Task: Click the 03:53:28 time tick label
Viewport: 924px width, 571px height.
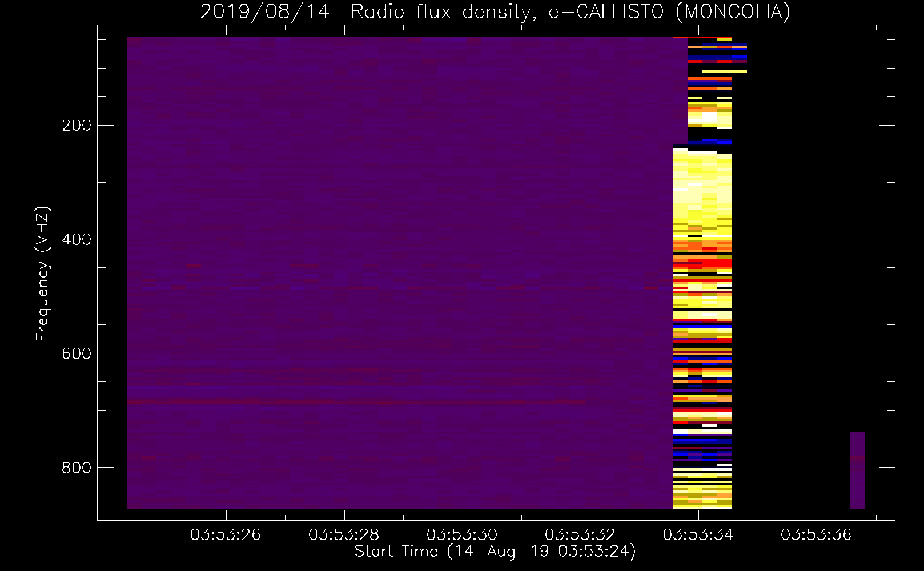Action: coord(344,535)
